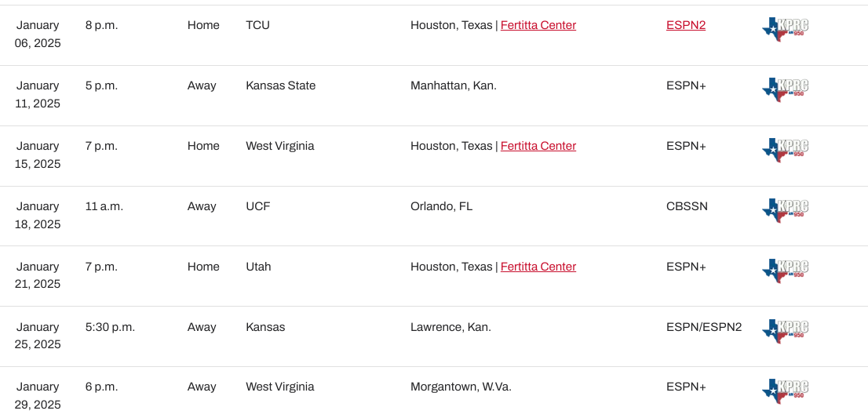Viewport: 868px width, 418px height.
Task: Click Orlando, FL location text
Action: click(442, 206)
